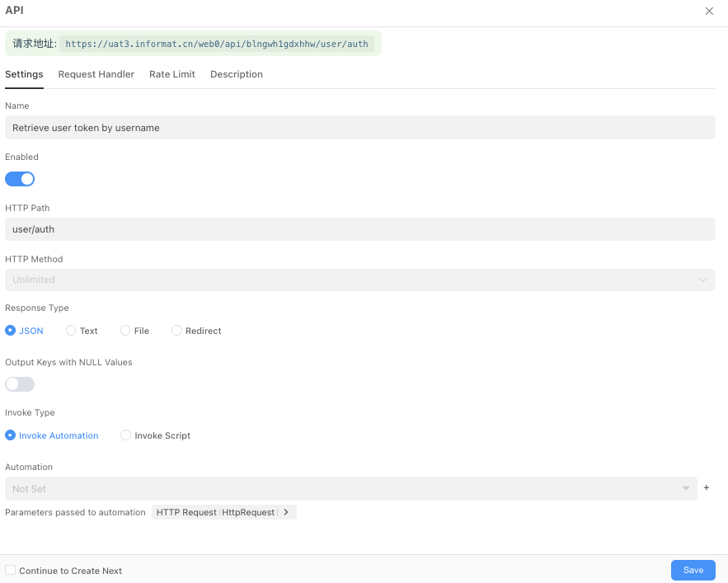Open the HttpRequest parameter details via its chevron
Viewport: 728px width, 583px height.
(x=285, y=511)
